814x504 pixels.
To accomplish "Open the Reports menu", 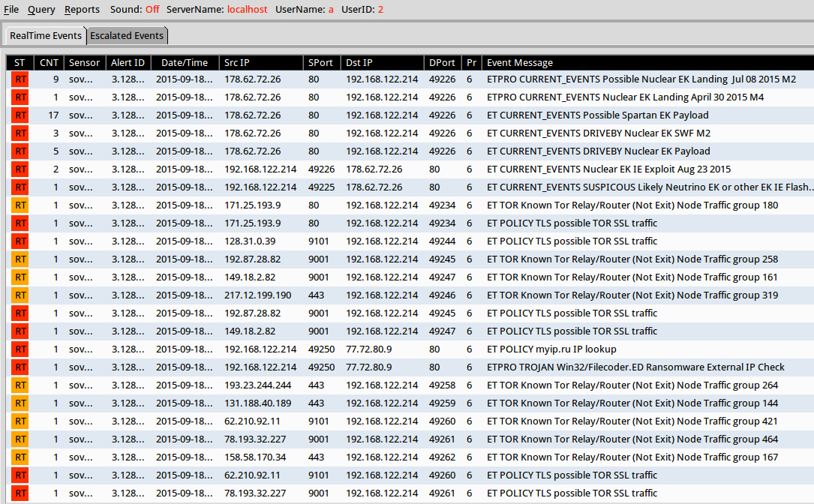I will click(82, 10).
